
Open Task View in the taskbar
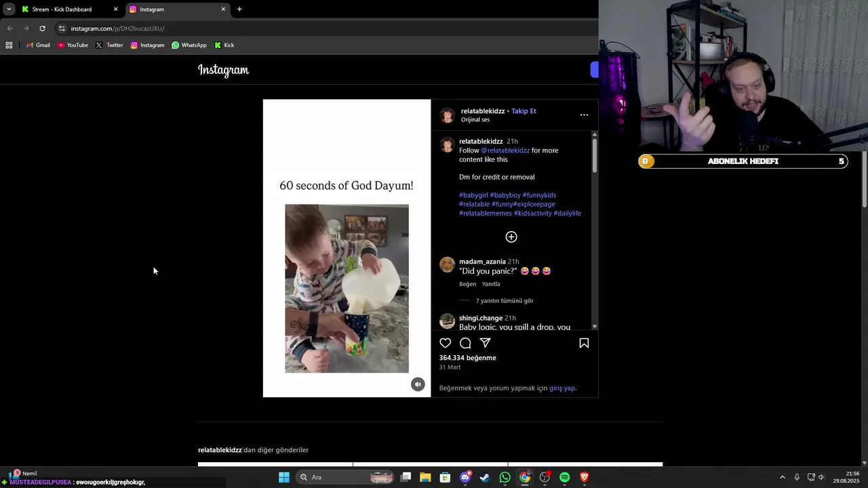coord(406,477)
